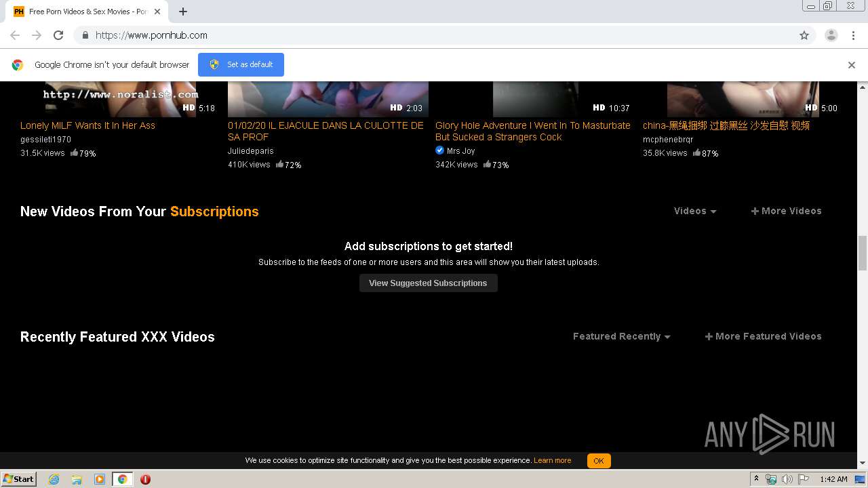Click the thumbs-up icon next to 73%
This screenshot has width=868, height=488.
487,165
